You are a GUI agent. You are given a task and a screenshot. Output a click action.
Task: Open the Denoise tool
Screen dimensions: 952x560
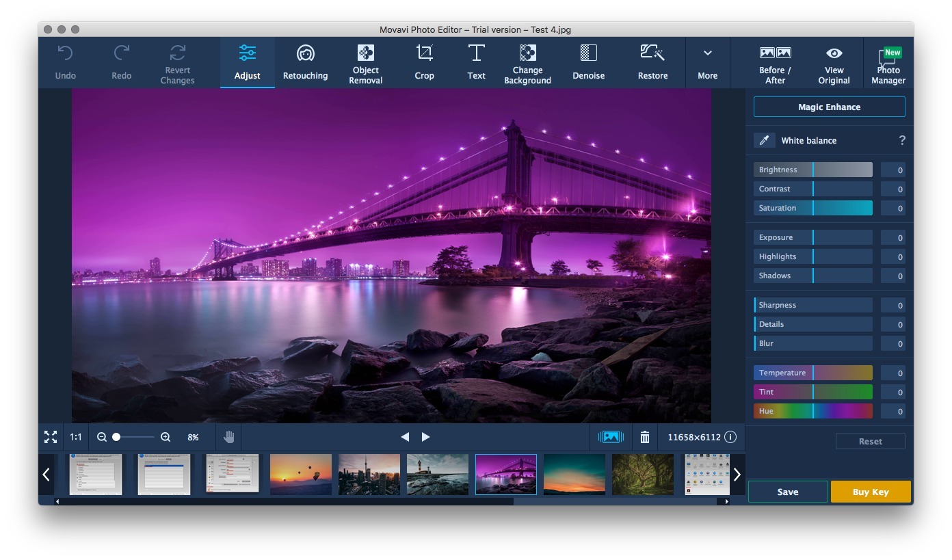[x=588, y=62]
